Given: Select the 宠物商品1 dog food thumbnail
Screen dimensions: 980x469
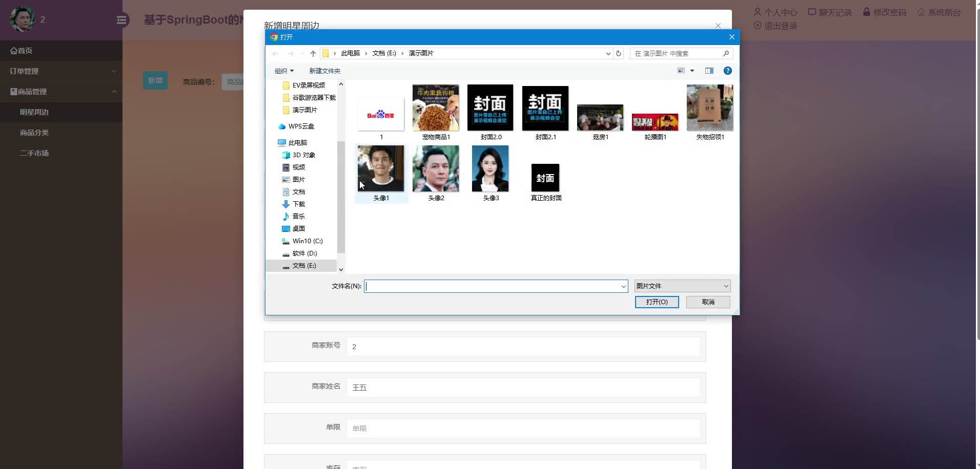Looking at the screenshot, I should 436,108.
